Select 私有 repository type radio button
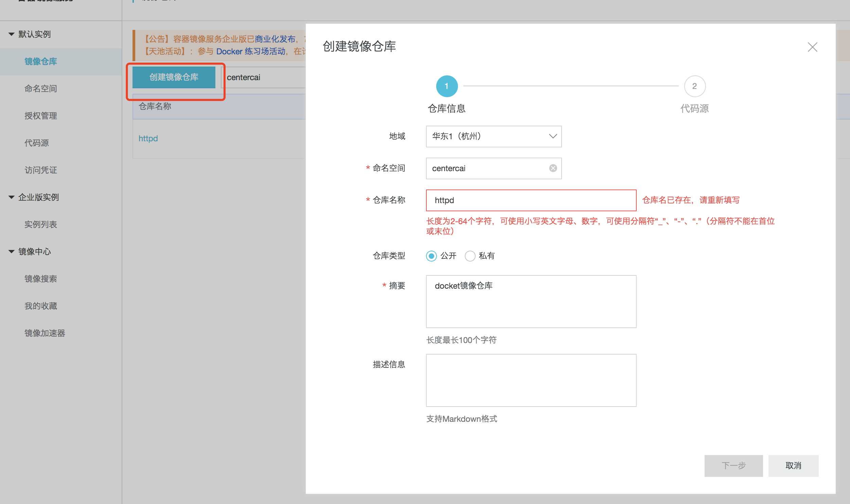This screenshot has height=504, width=850. pos(470,256)
